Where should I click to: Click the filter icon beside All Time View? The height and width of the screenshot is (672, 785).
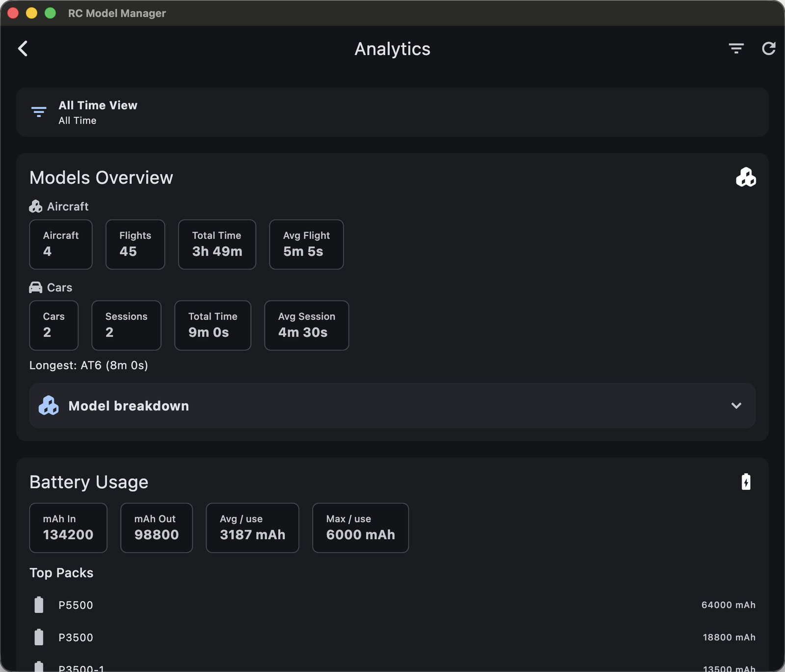(x=39, y=112)
